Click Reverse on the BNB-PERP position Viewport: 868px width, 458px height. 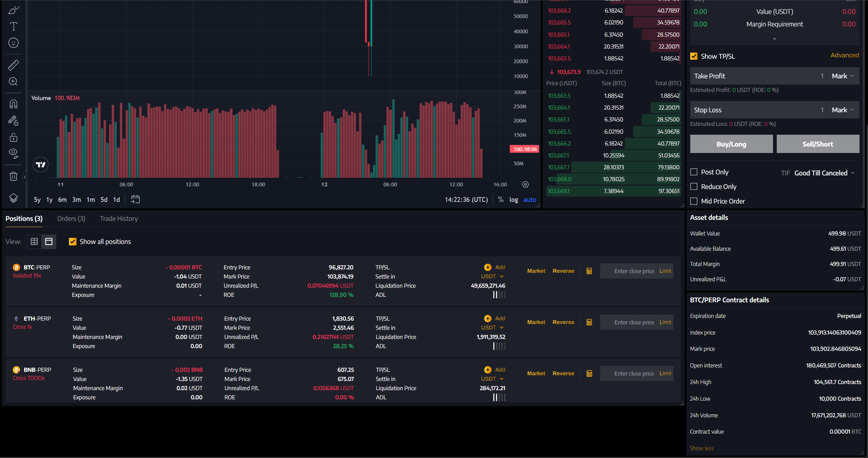point(563,373)
